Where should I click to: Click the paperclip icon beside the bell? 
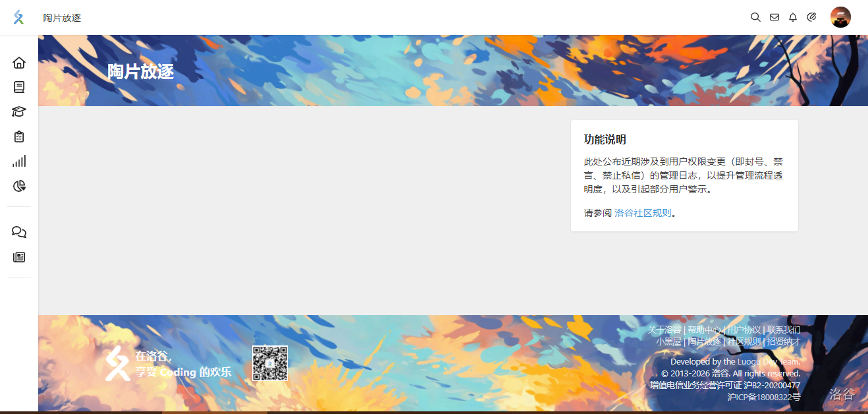tap(811, 17)
